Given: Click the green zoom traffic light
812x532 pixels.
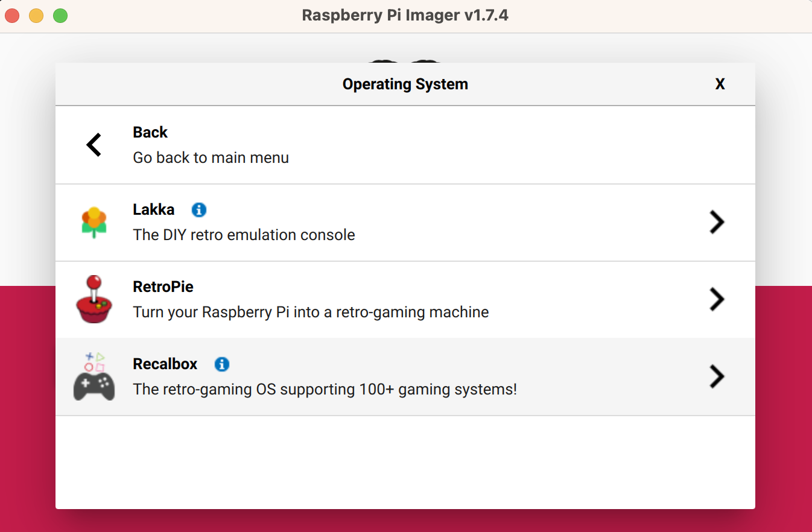Looking at the screenshot, I should pyautogui.click(x=60, y=16).
